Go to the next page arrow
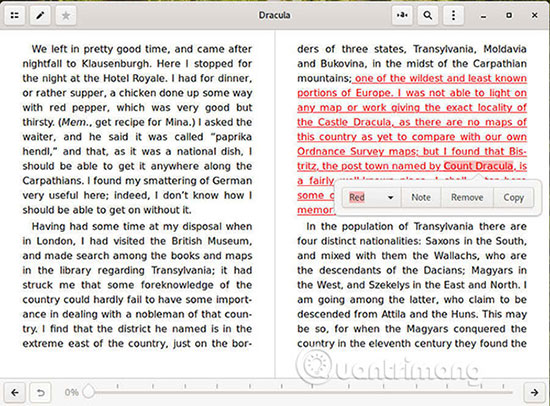 pyautogui.click(x=535, y=392)
